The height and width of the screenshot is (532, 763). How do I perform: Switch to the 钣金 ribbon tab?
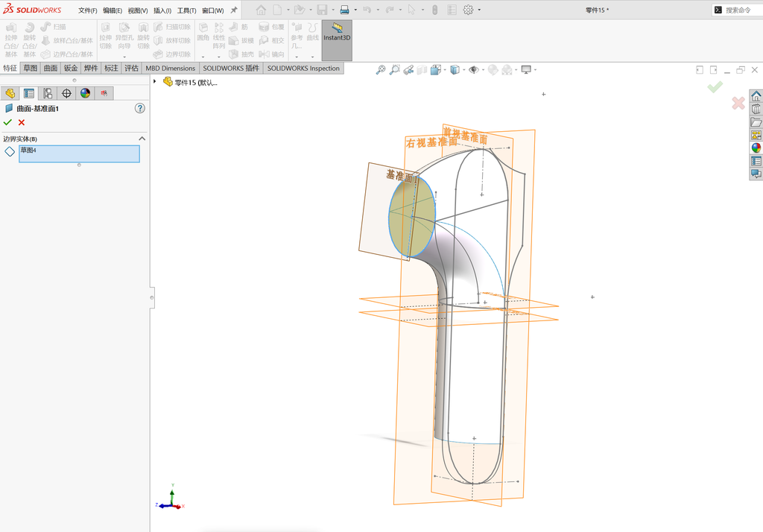tap(71, 68)
